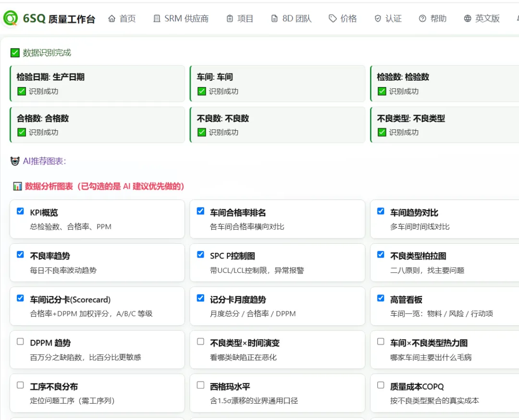
Task: Check the 西格玛水平 chart option
Action: (x=200, y=385)
